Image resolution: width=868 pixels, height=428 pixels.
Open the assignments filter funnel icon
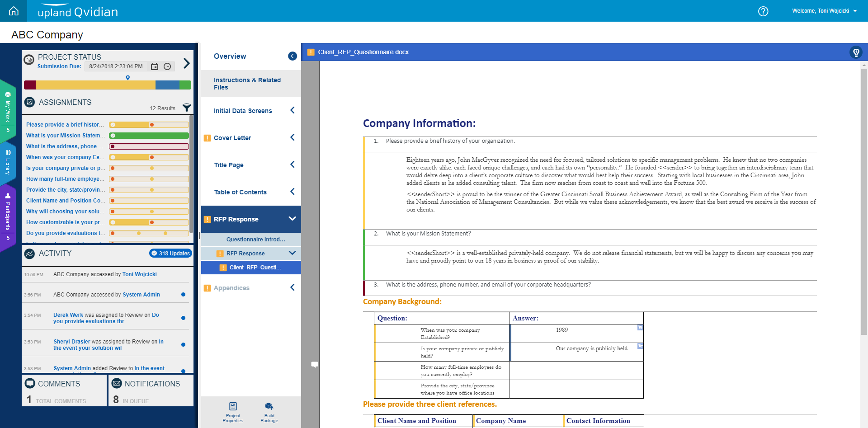point(186,108)
